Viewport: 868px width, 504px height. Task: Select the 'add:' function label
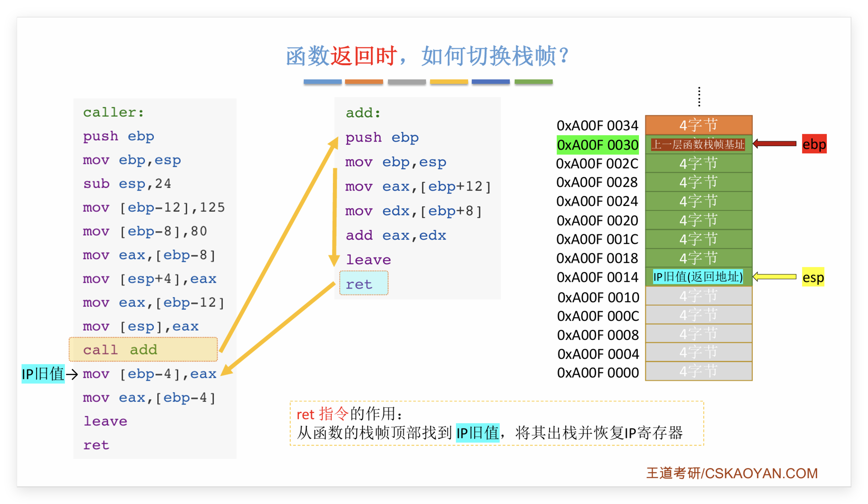[363, 113]
